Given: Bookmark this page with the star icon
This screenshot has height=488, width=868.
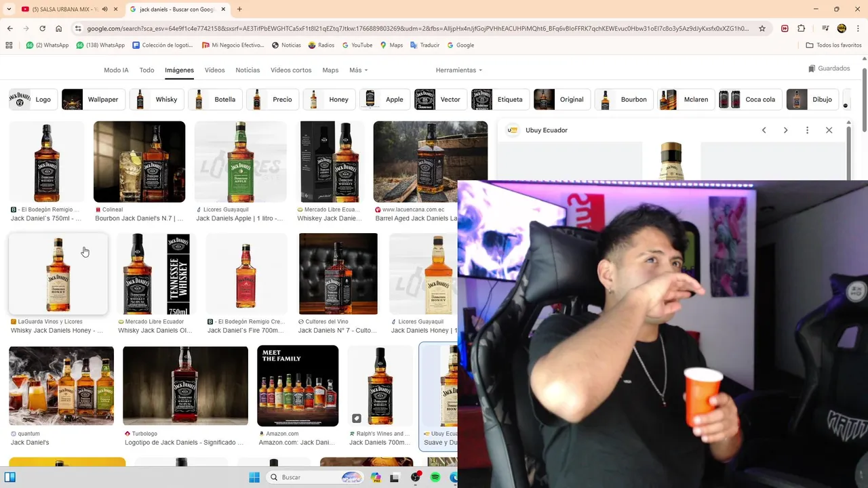Looking at the screenshot, I should (x=762, y=28).
